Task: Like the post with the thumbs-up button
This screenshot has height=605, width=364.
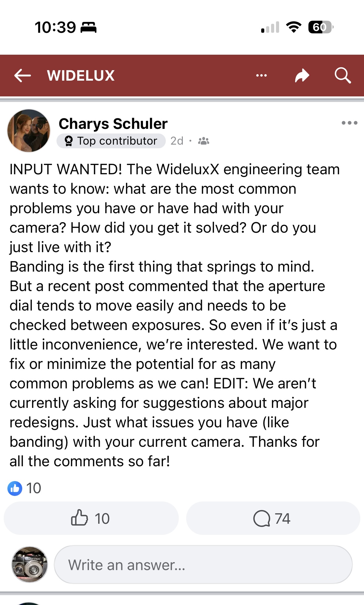Action: [91, 518]
